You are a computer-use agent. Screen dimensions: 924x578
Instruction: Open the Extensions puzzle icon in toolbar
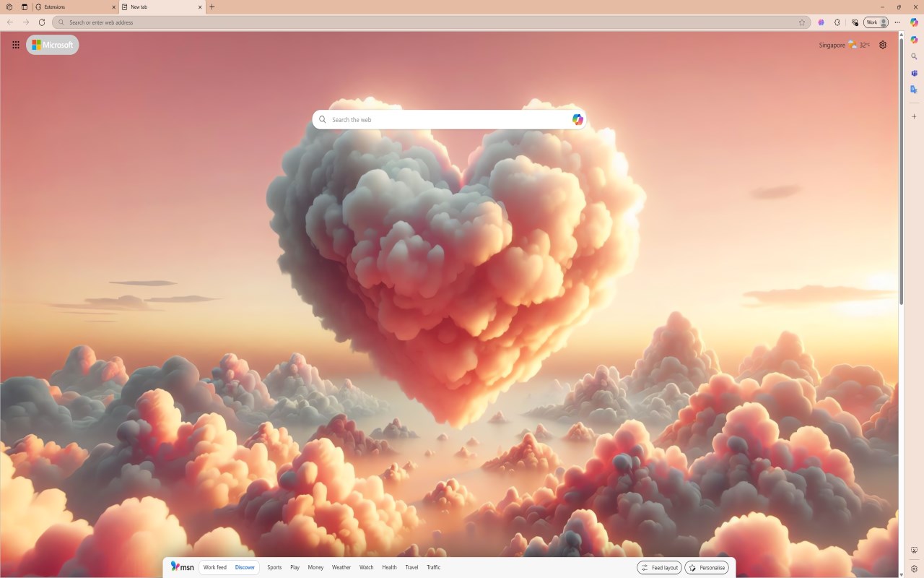pyautogui.click(x=837, y=22)
